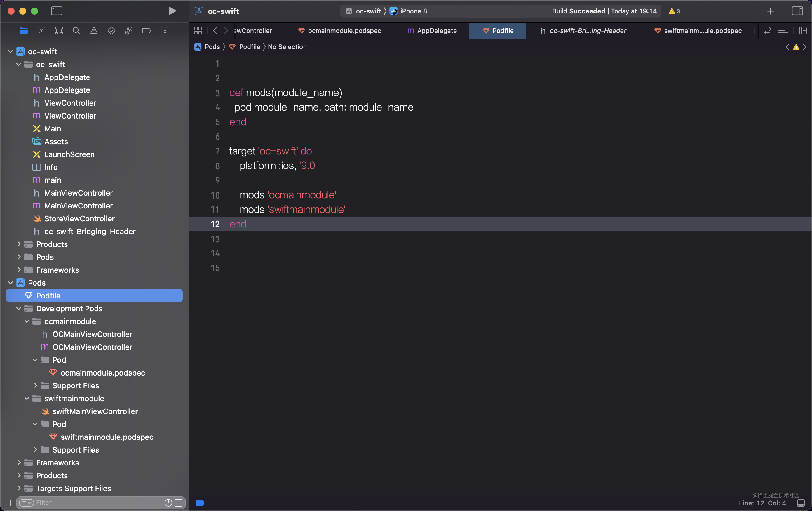812x511 pixels.
Task: Select the Podfile editor tab
Action: (497, 31)
